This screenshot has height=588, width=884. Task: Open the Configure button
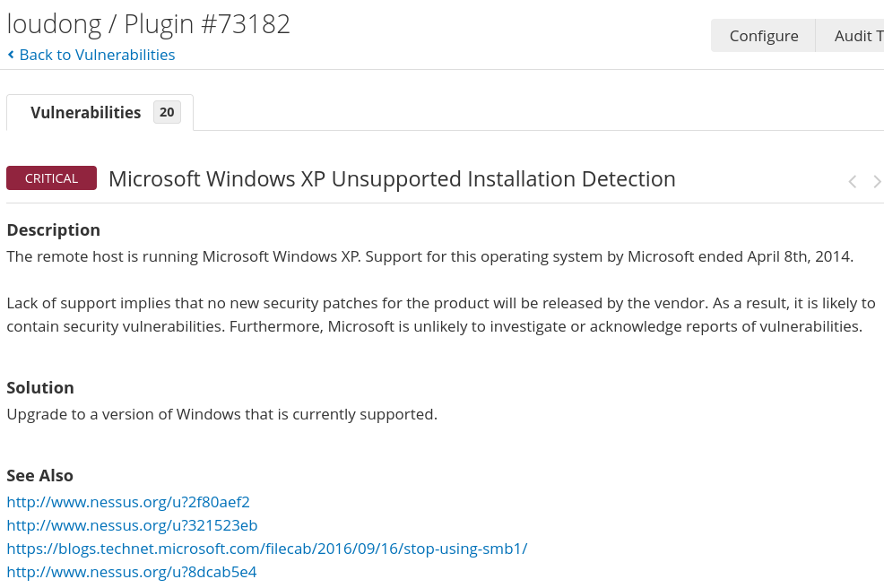pyautogui.click(x=763, y=36)
